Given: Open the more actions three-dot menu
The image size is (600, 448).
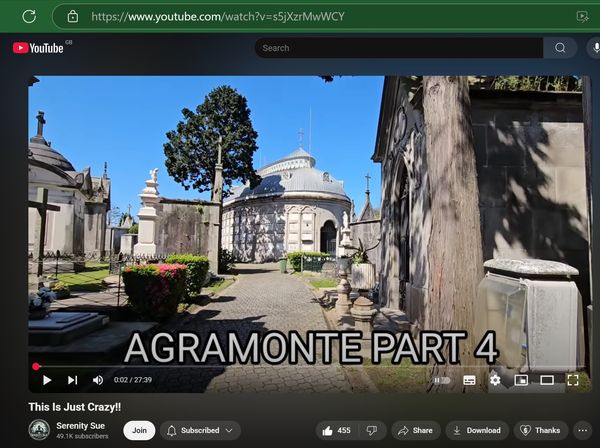Looking at the screenshot, I should [582, 430].
